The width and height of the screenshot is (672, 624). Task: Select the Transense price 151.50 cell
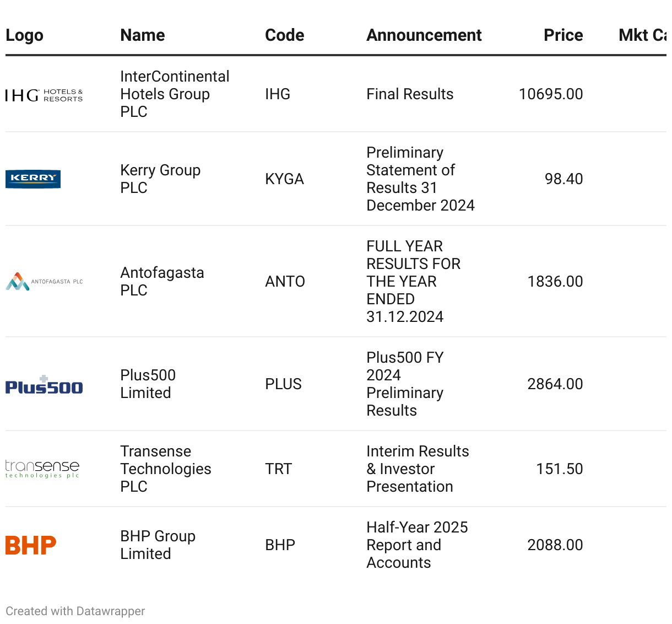point(559,469)
